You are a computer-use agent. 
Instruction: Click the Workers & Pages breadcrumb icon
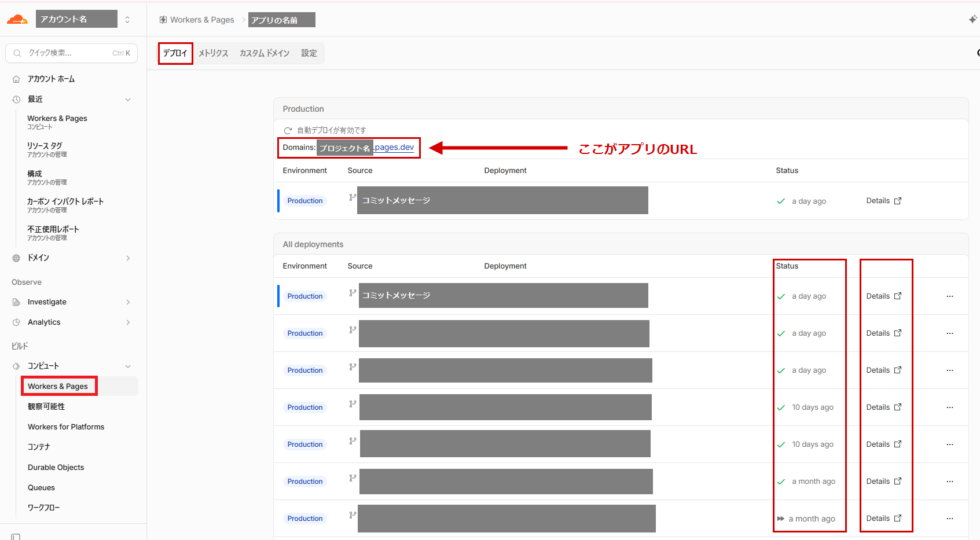pos(163,20)
